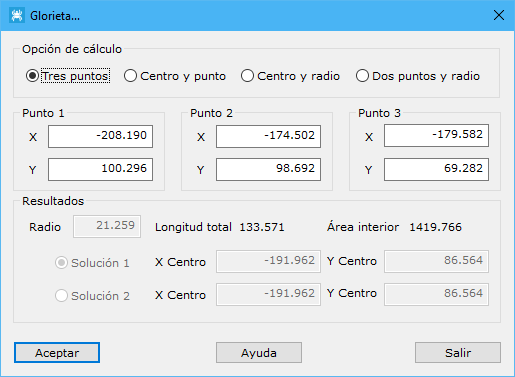The height and width of the screenshot is (377, 515).
Task: Click Solución 1 Y Centro field
Action: [x=436, y=261]
